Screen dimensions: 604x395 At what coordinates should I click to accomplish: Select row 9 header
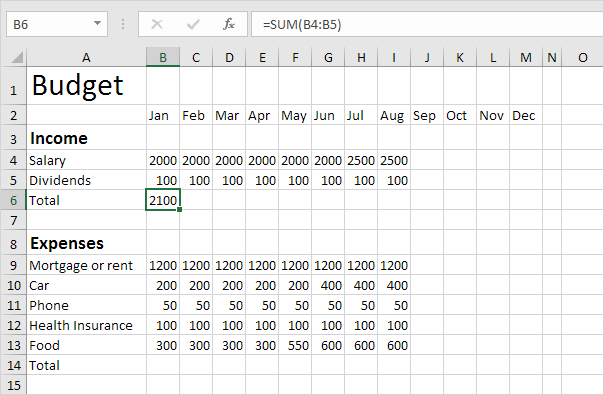coord(13,265)
